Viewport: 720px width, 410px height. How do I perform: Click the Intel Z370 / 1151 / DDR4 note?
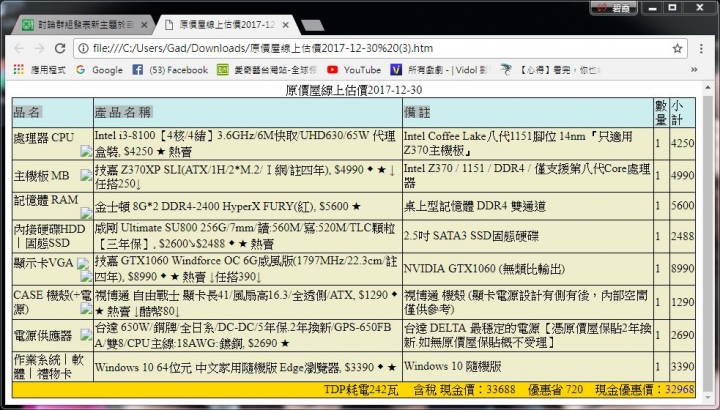pos(527,176)
